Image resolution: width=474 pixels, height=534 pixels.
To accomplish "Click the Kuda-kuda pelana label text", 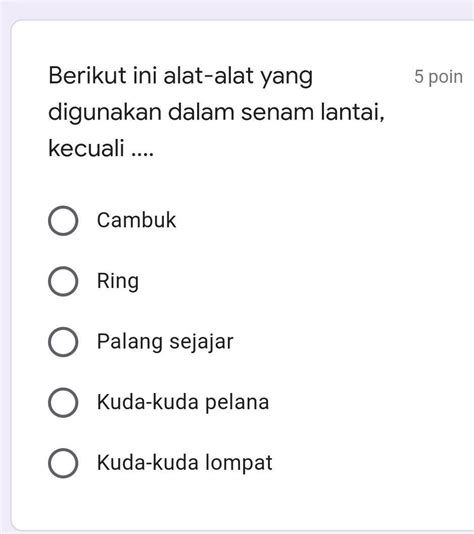I will click(183, 402).
